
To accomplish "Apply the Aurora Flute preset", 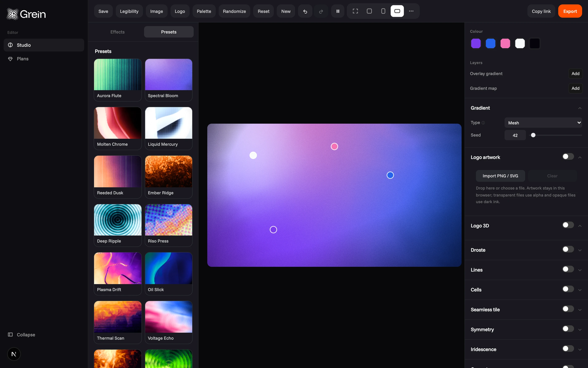I will [x=118, y=80].
